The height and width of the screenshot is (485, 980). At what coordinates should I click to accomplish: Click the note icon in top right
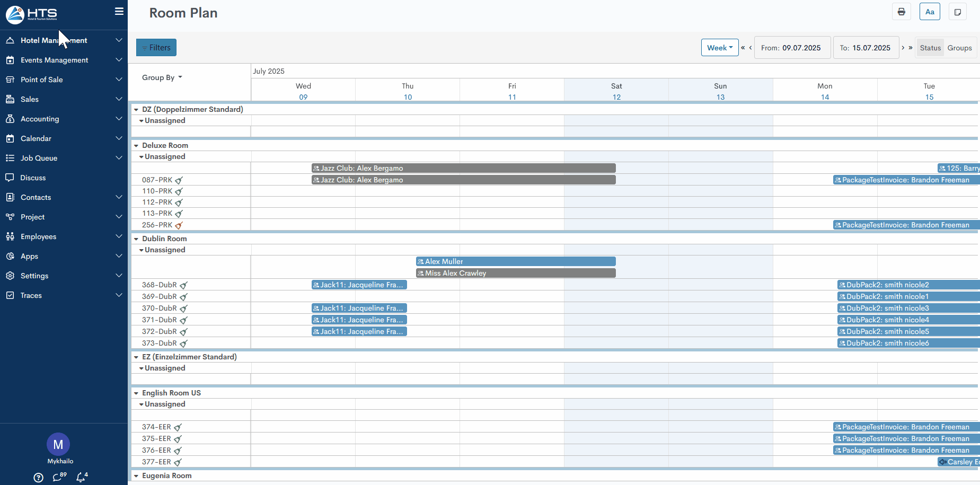(957, 12)
